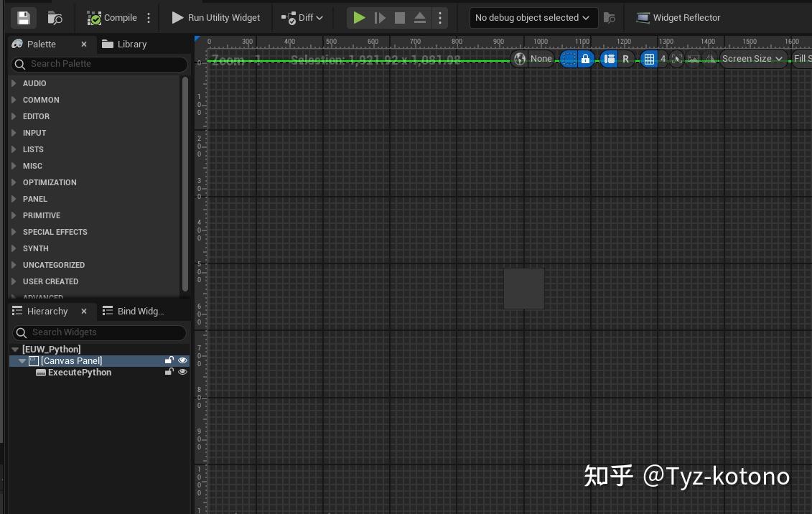This screenshot has height=514, width=812.
Task: Open the Screen Size dropdown
Action: pyautogui.click(x=751, y=59)
